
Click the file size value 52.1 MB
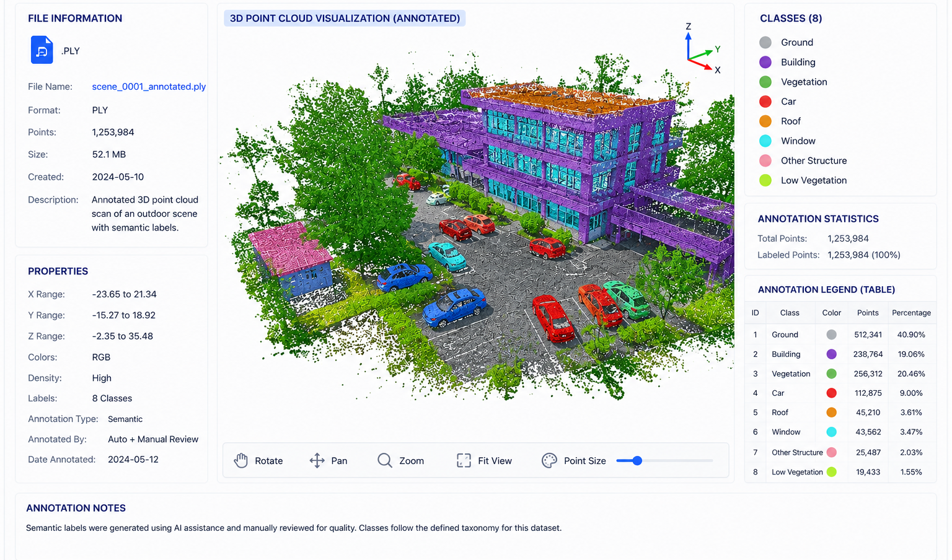(x=109, y=154)
